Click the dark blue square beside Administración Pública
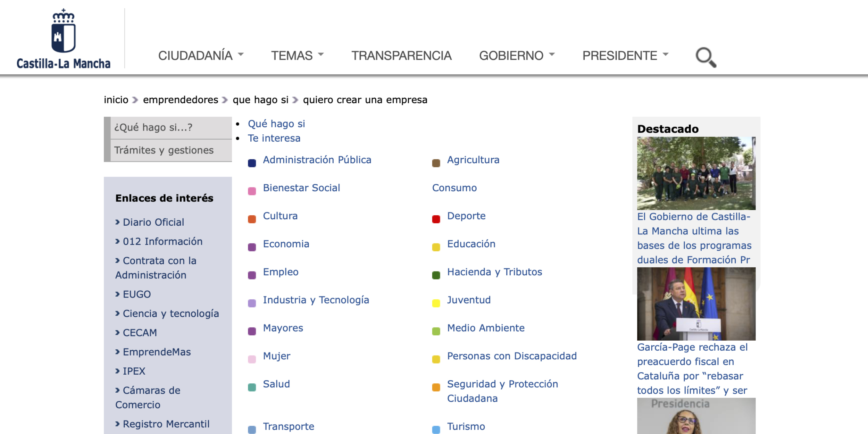The image size is (868, 434). (252, 163)
